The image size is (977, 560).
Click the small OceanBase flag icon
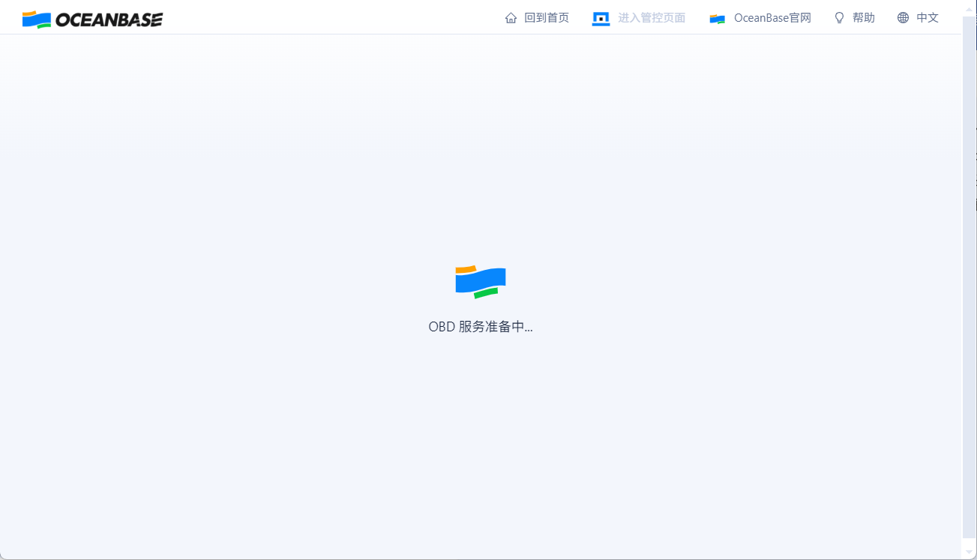tap(718, 19)
